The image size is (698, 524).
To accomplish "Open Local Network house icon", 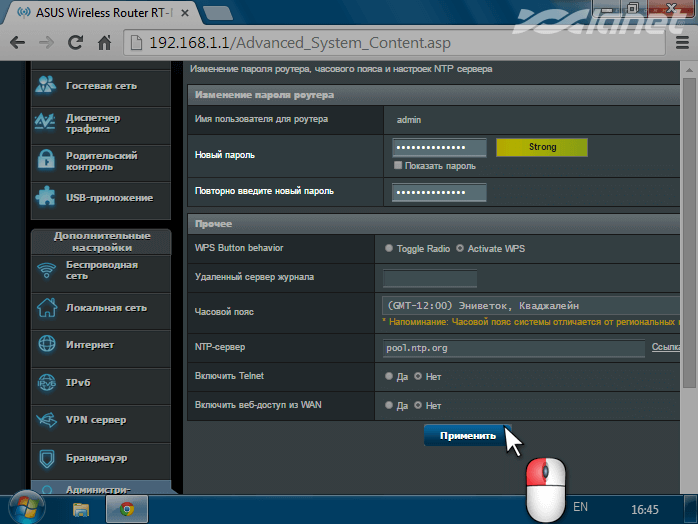I will [46, 308].
